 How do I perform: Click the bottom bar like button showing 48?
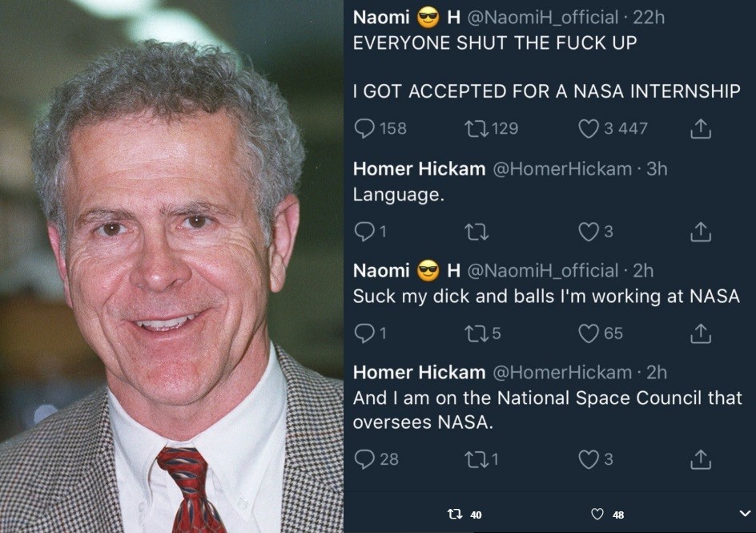tap(597, 514)
